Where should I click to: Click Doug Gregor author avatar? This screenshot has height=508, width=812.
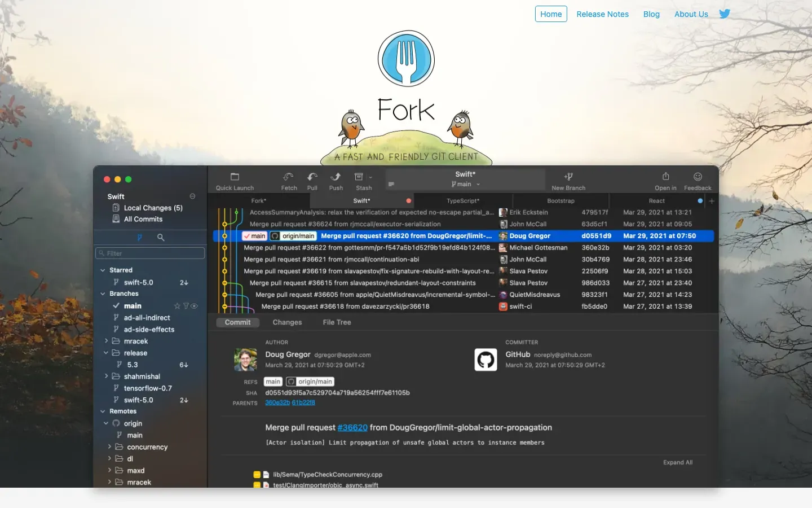tap(245, 360)
